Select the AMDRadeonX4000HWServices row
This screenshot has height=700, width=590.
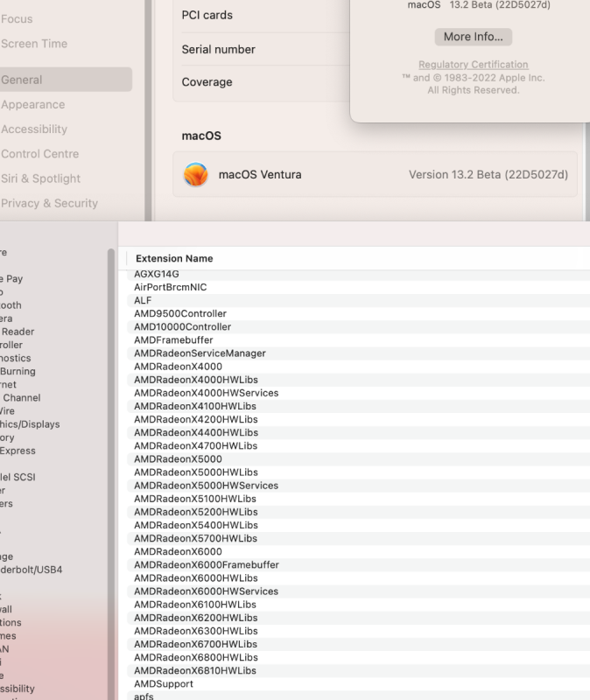pyautogui.click(x=358, y=393)
